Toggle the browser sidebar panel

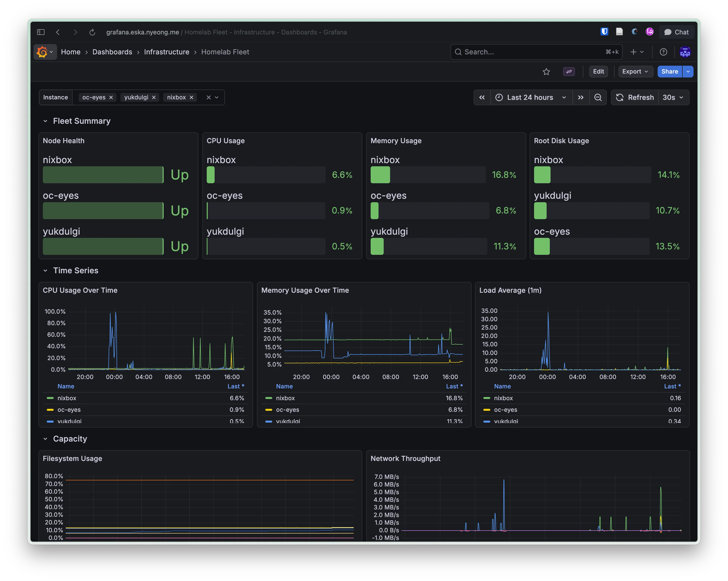click(x=41, y=32)
